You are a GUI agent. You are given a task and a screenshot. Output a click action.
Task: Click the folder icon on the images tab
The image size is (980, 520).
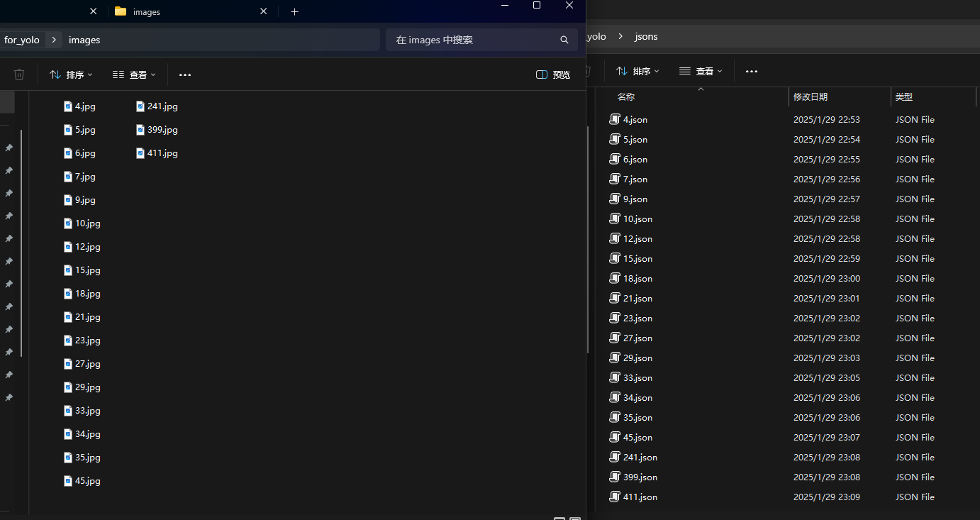click(x=121, y=11)
